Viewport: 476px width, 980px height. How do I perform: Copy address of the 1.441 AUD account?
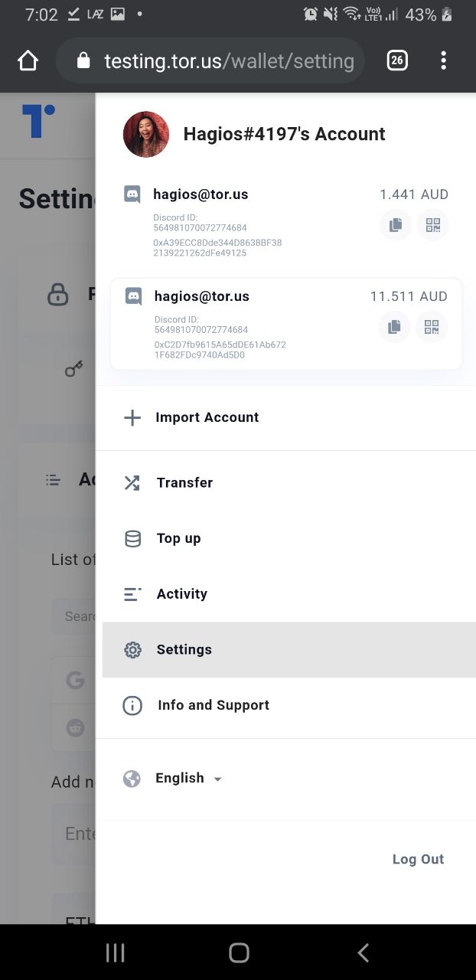coord(396,225)
